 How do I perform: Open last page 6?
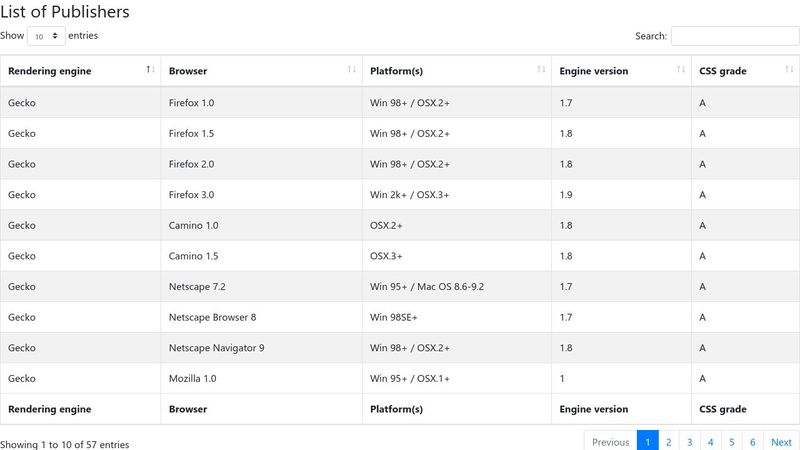753,442
